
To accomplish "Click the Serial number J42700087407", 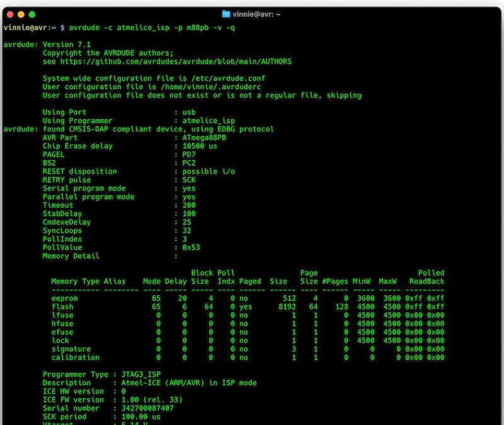I will point(147,408).
